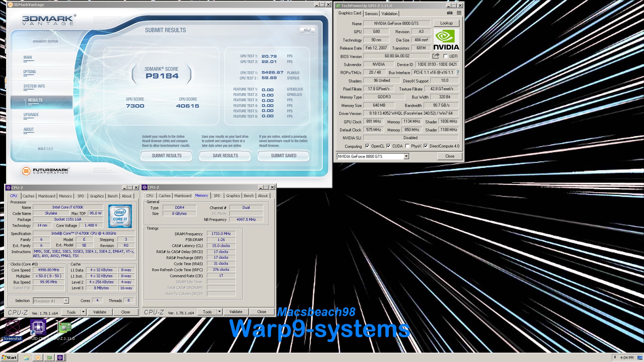
Task: Open File Explorer from the taskbar
Action: [x=26, y=358]
